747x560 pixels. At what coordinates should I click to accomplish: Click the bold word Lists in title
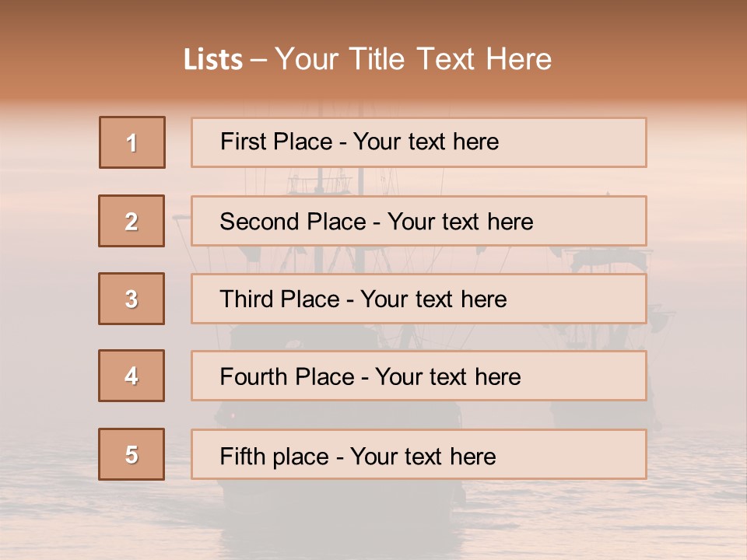[213, 60]
